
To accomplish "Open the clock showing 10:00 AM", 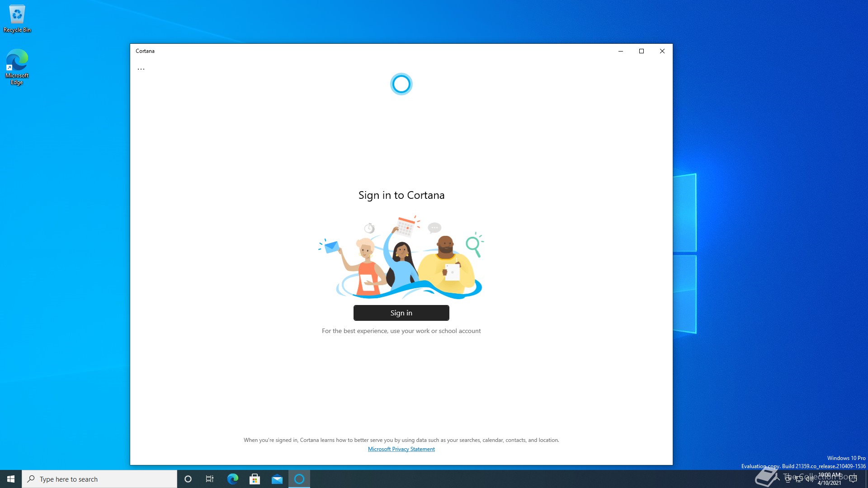I will click(x=830, y=479).
